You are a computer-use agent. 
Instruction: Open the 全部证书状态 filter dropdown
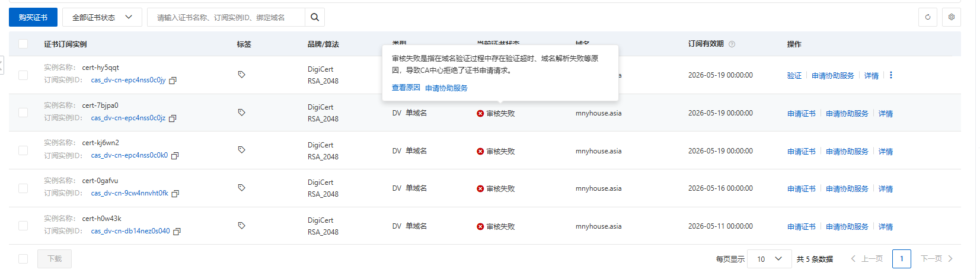(x=102, y=17)
